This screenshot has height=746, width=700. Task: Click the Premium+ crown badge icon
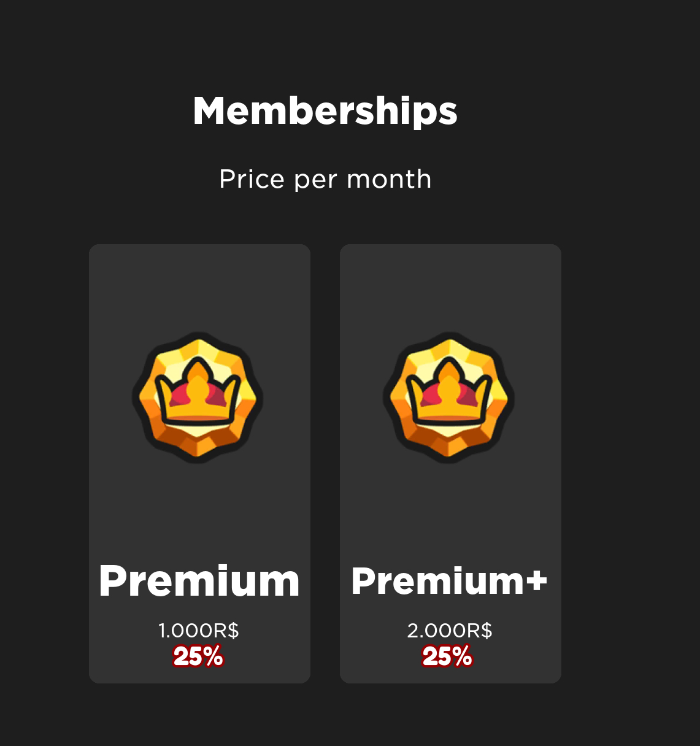point(448,398)
